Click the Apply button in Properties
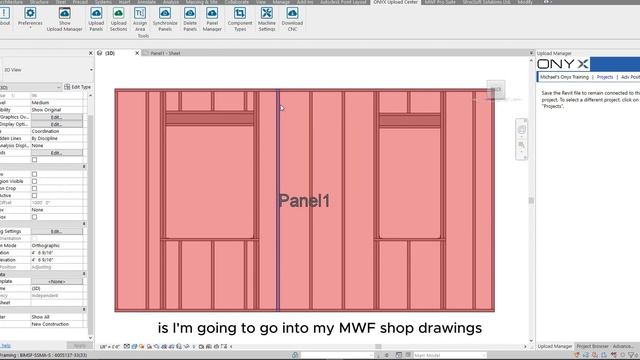This screenshot has width=640, height=360. (79, 346)
